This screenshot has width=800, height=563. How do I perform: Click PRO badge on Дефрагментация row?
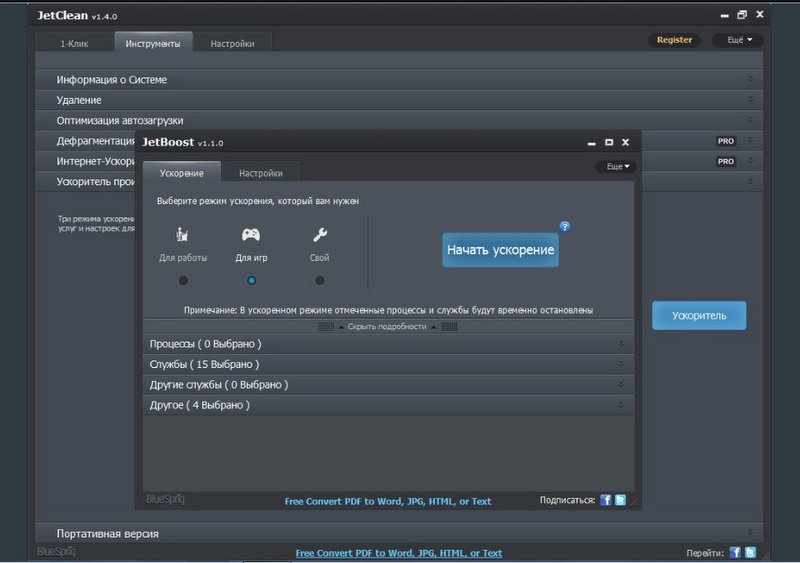(x=726, y=141)
